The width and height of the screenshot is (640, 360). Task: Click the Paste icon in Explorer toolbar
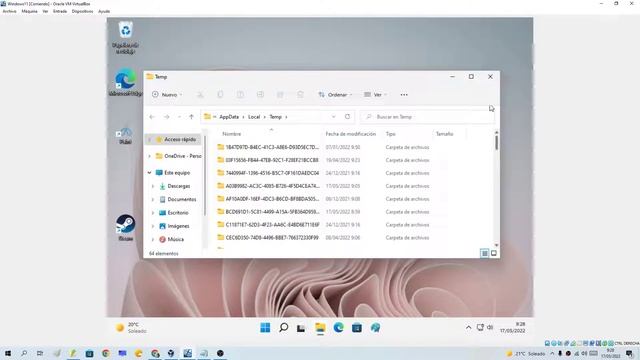(240, 95)
